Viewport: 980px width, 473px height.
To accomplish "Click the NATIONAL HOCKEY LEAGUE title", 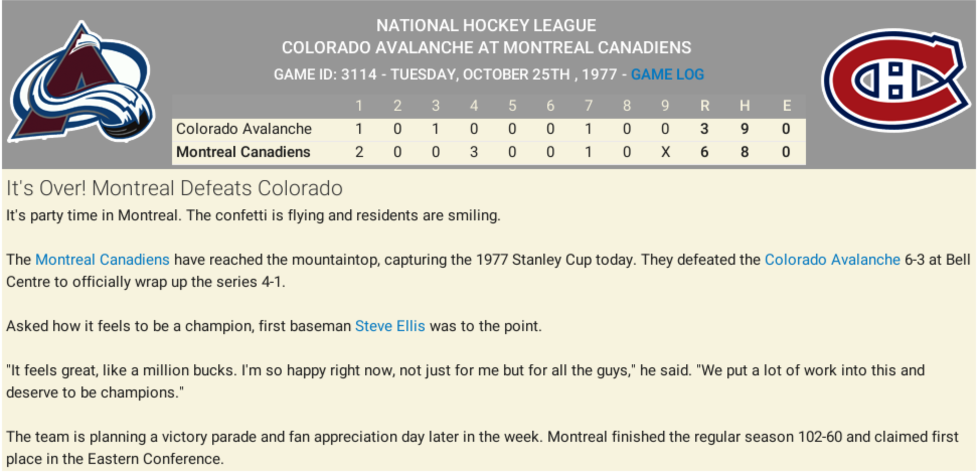I will pos(486,25).
